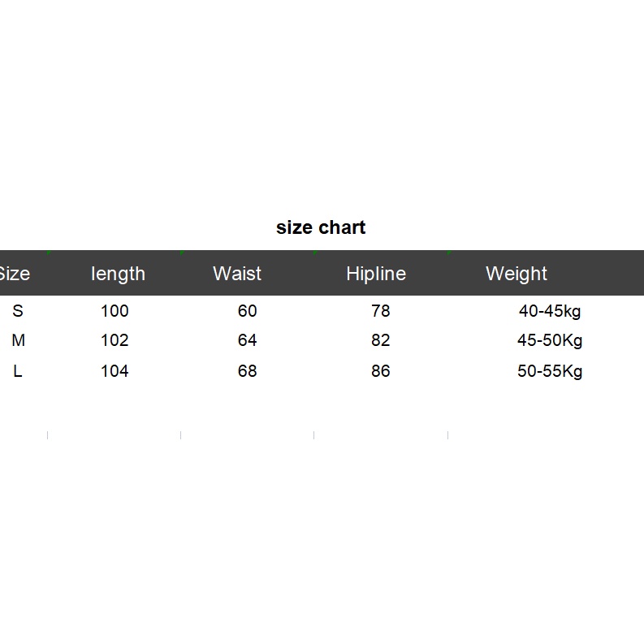
Task: Select the 'Weight' column header
Action: pos(516,274)
